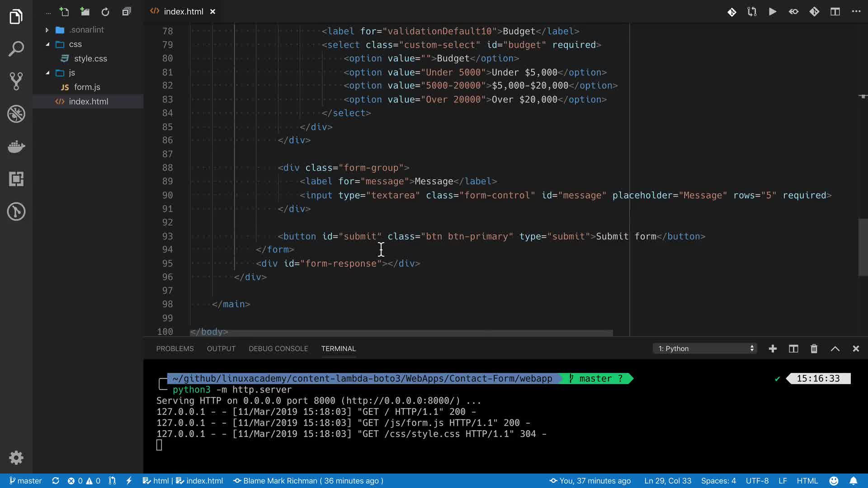The image size is (868, 488).
Task: Click the New File icon in explorer
Action: coord(64,12)
